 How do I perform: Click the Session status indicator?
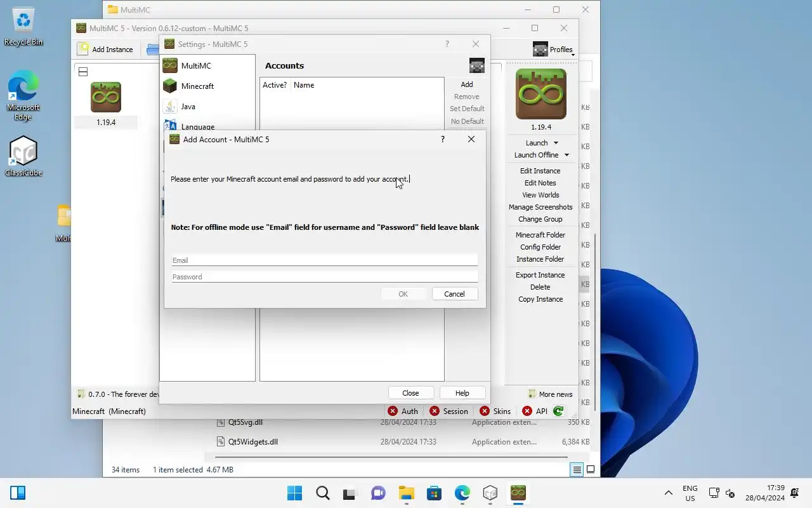coord(449,411)
